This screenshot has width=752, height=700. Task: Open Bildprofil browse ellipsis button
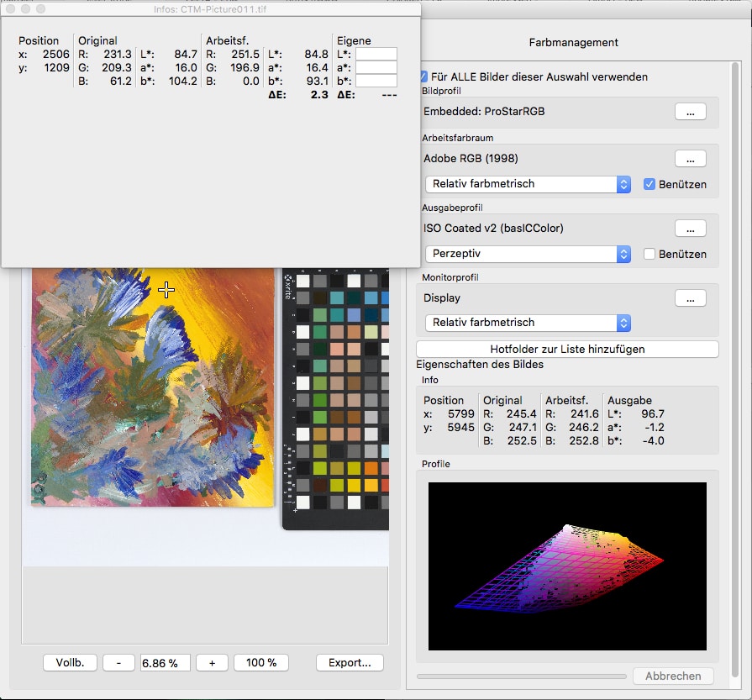690,112
